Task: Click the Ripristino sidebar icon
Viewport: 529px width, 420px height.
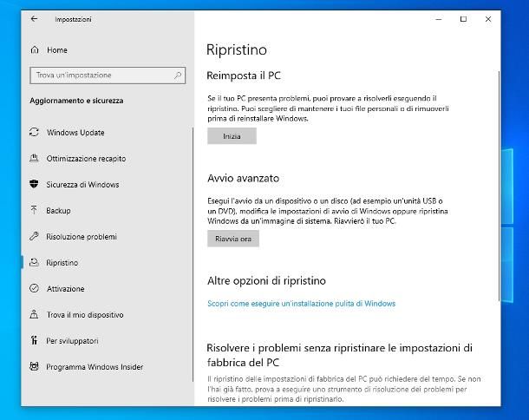Action: [34, 262]
